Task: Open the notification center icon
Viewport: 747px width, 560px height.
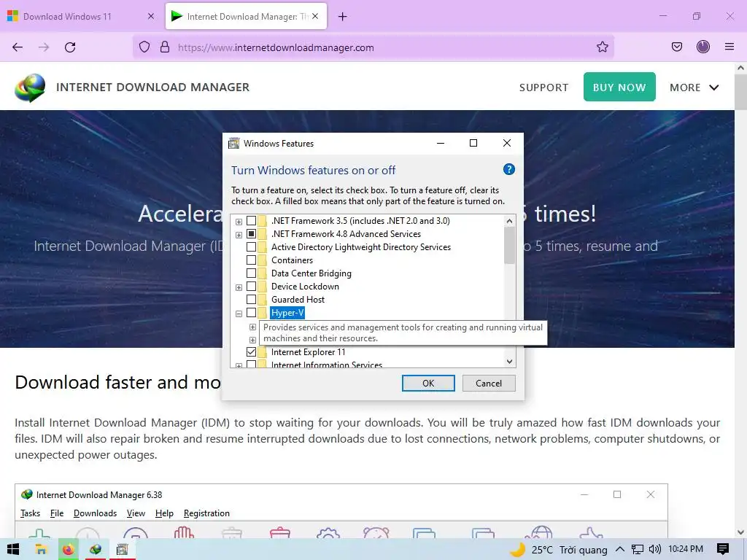Action: pos(723,550)
